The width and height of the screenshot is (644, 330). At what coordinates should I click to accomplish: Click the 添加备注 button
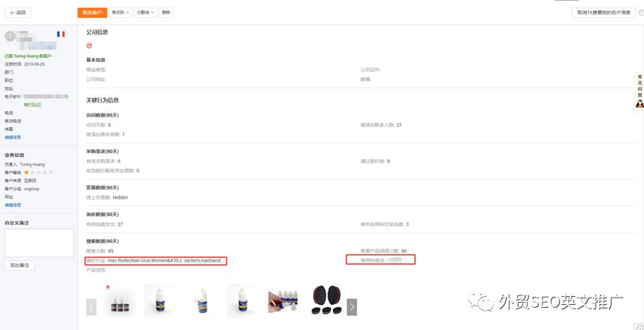click(x=19, y=265)
